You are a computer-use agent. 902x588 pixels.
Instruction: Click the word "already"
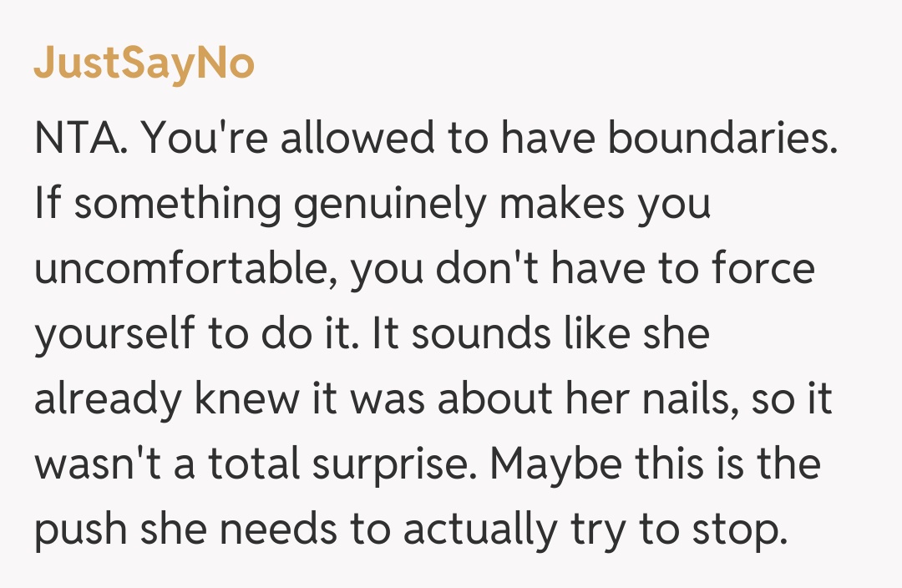(x=106, y=400)
